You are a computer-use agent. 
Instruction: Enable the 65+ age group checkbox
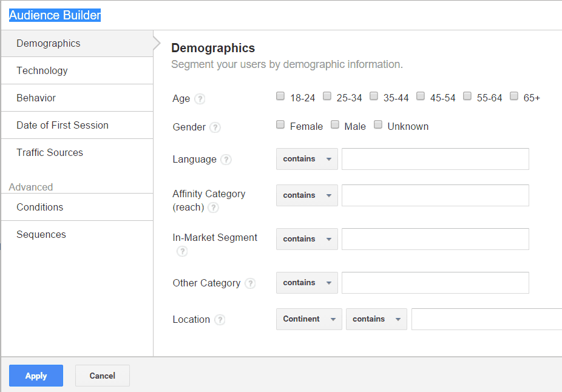(x=514, y=96)
